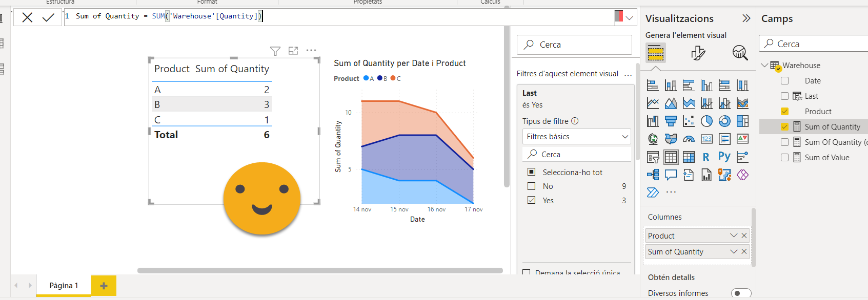Select the donut chart visual icon
This screenshot has width=868, height=300.
(724, 121)
